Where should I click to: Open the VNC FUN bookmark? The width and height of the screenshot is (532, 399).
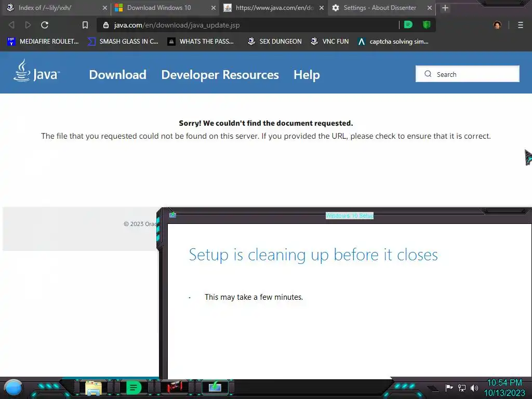tap(330, 42)
